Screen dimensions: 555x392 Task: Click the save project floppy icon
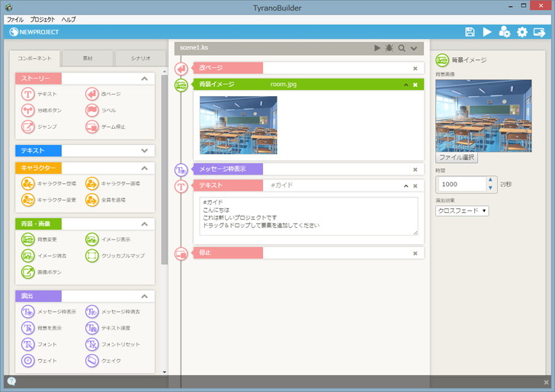(470, 32)
